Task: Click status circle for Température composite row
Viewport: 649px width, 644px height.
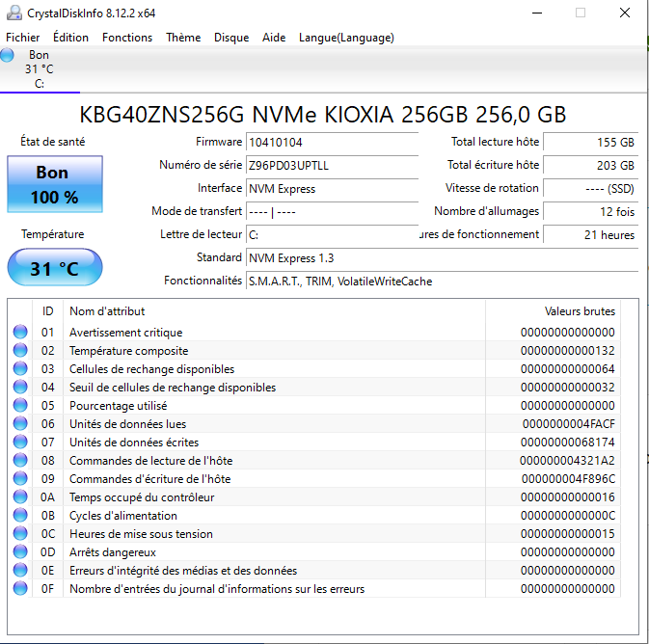Action: [x=20, y=350]
